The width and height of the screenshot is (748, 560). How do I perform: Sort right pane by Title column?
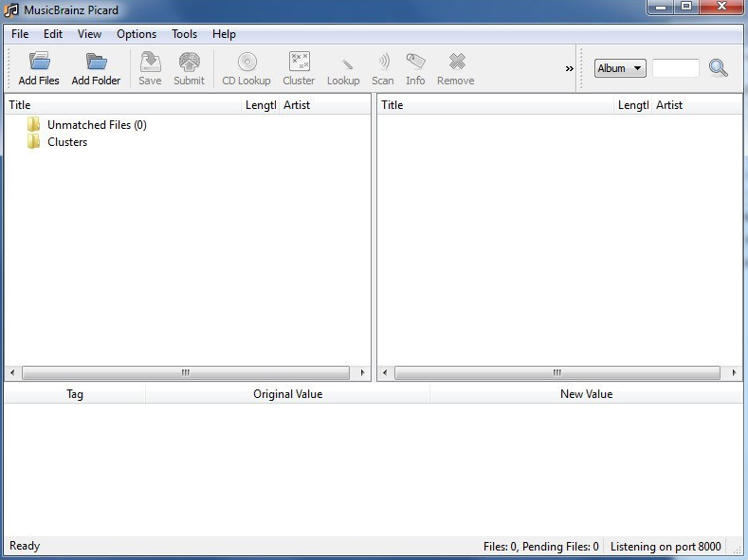point(496,105)
